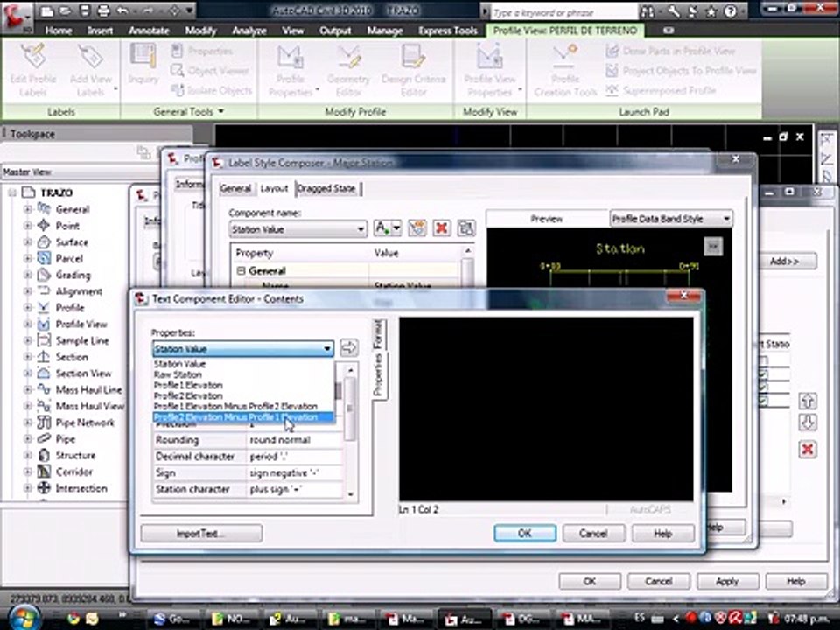Click the Sign property value

(294, 473)
